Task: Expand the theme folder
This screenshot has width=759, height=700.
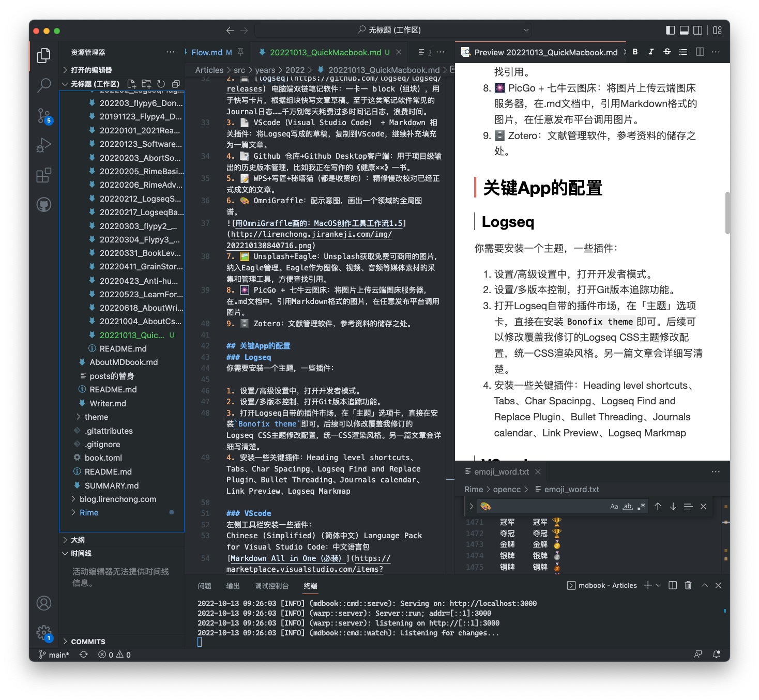Action: pyautogui.click(x=96, y=417)
